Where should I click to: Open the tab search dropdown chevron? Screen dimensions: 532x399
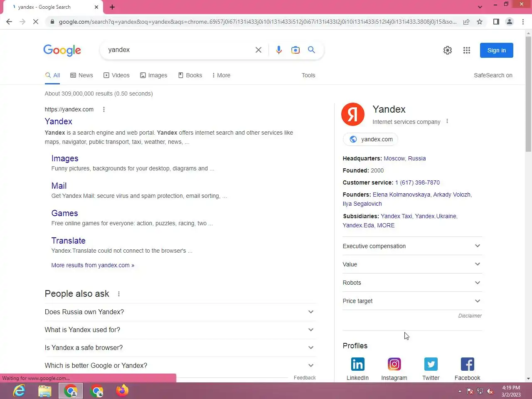click(x=480, y=7)
